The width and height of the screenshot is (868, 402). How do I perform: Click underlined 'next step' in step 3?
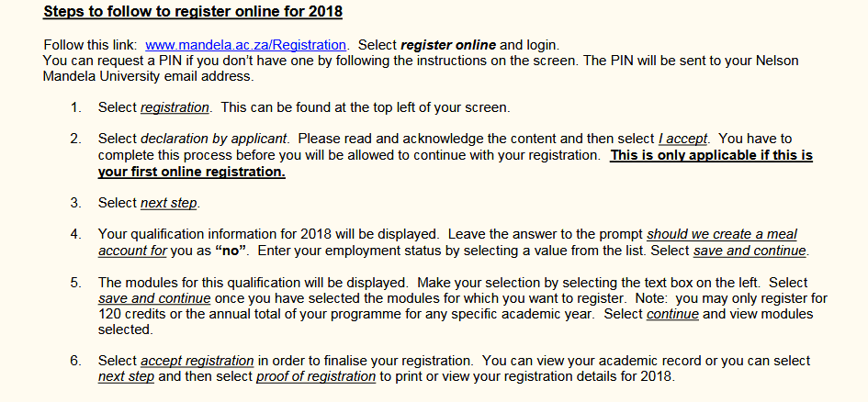(x=169, y=203)
